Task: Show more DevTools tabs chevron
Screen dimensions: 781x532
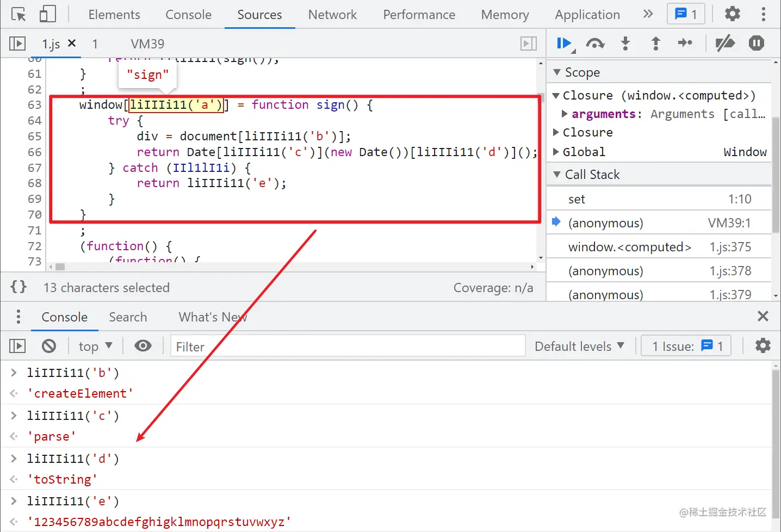Action: (648, 14)
